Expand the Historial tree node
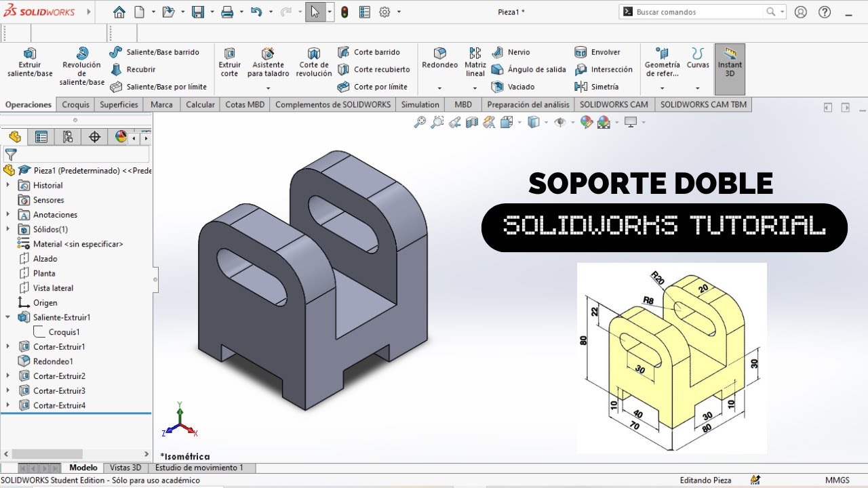The width and height of the screenshot is (868, 488). (x=8, y=185)
